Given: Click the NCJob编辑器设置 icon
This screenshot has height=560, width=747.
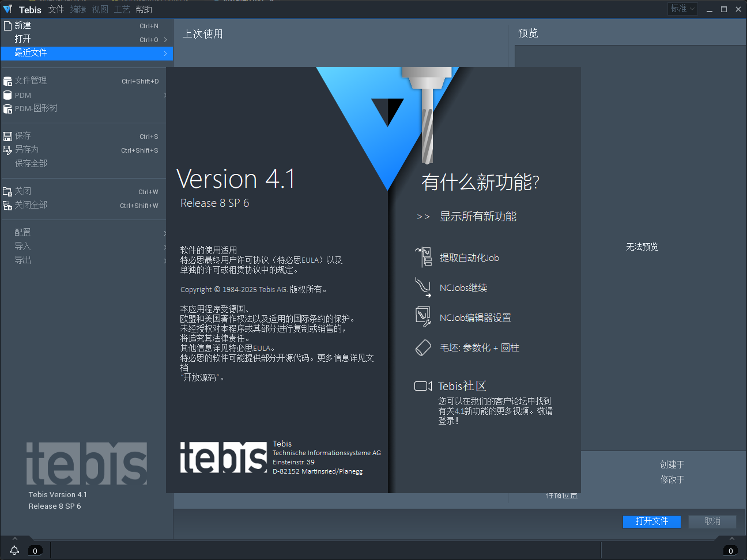Looking at the screenshot, I should (424, 317).
